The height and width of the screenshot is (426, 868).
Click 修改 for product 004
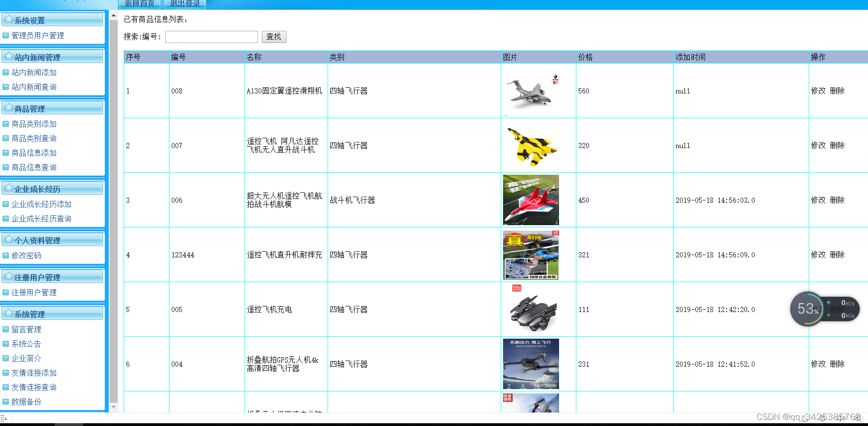coord(818,364)
